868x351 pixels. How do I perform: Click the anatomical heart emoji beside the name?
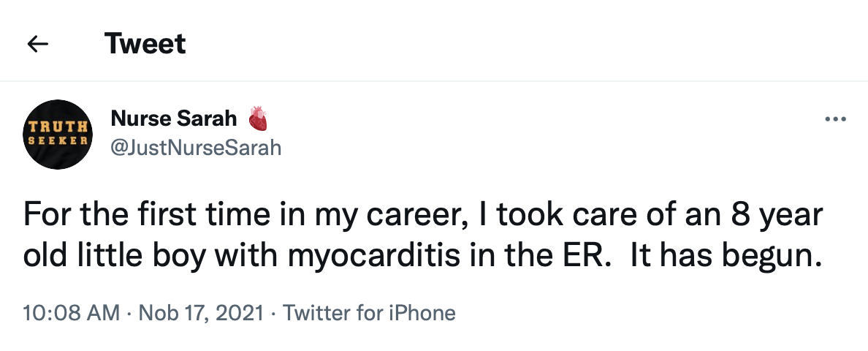[258, 118]
